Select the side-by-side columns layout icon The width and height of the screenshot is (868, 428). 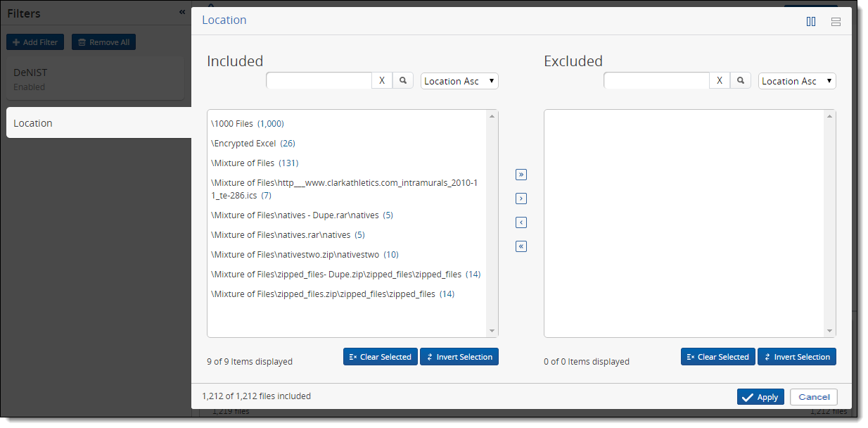tap(811, 21)
